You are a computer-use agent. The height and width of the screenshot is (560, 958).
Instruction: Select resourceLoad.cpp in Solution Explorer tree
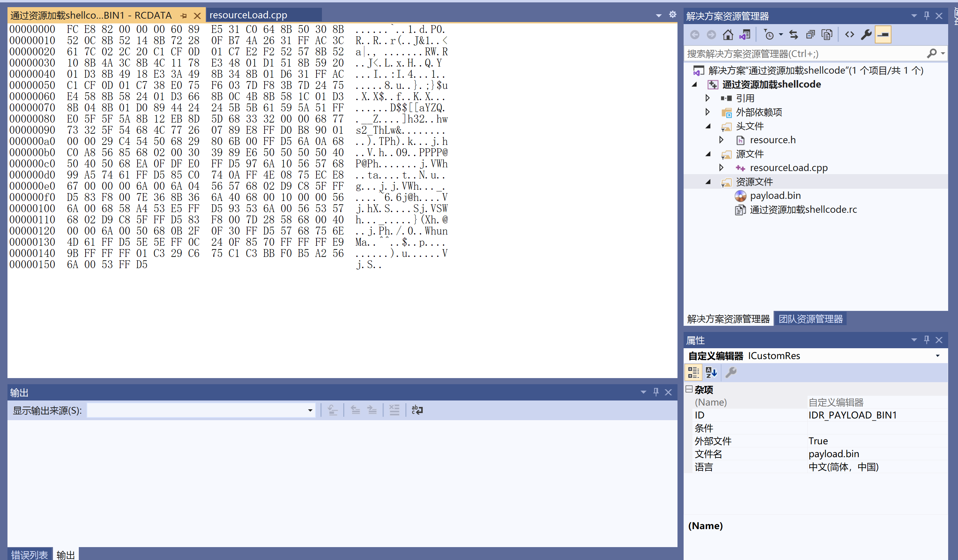tap(789, 168)
